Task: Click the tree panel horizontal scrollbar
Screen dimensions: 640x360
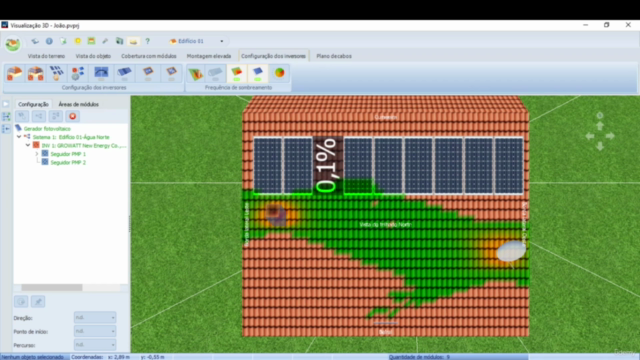Action: tap(51, 287)
